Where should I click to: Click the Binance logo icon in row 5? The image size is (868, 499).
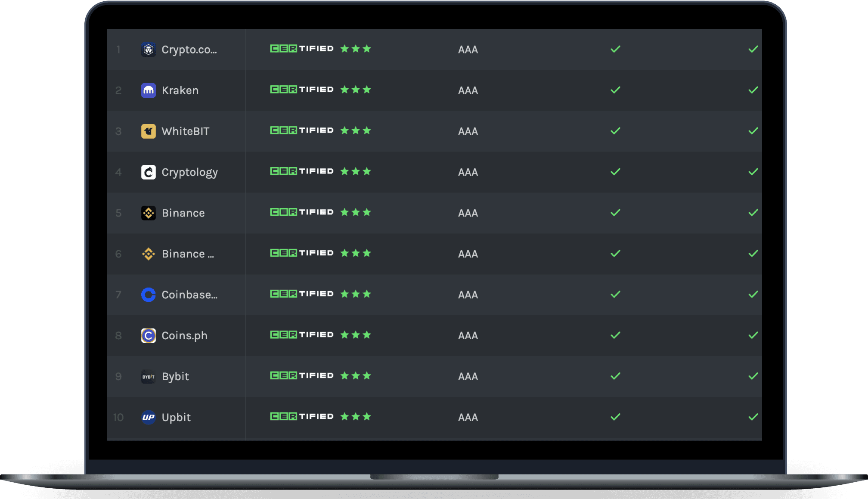point(149,213)
